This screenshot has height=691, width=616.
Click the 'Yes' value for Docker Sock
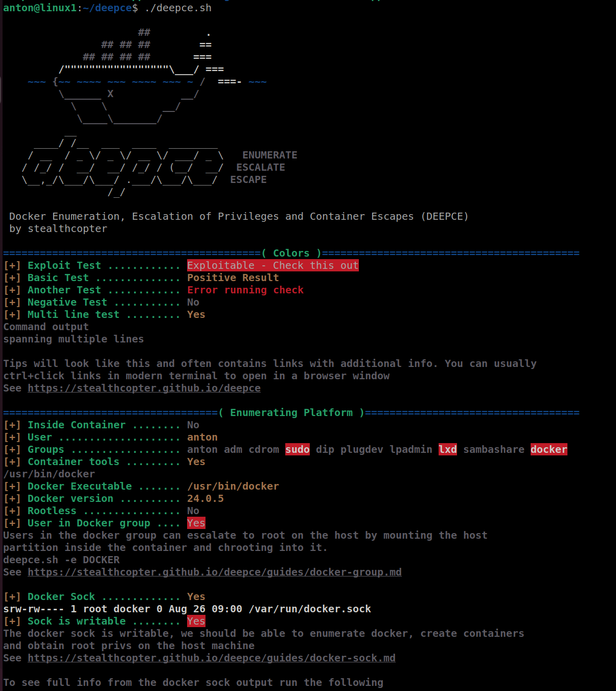tap(196, 597)
